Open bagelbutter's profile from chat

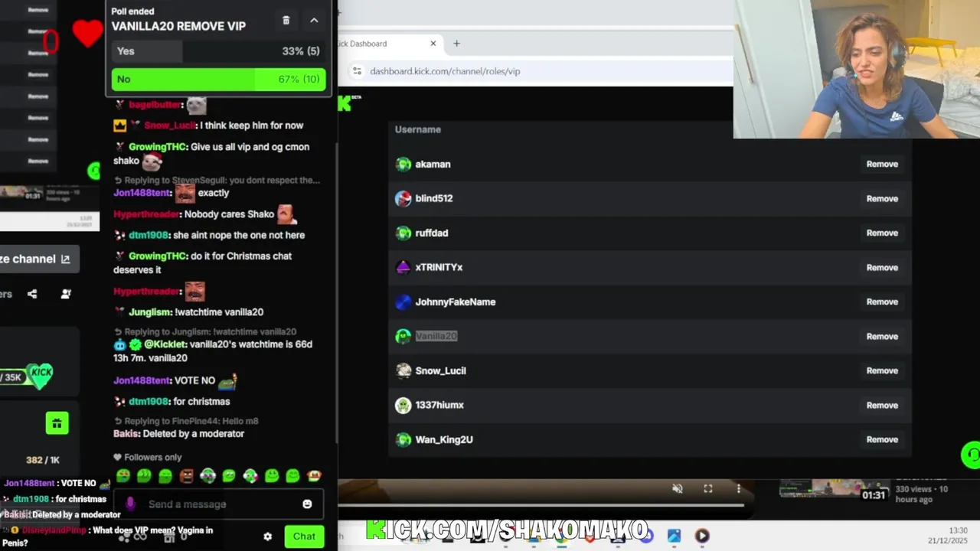click(155, 105)
